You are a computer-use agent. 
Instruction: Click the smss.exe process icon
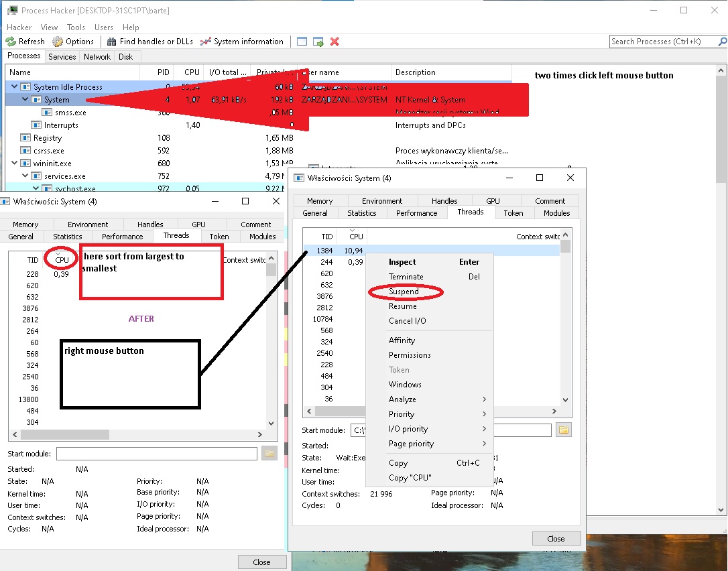click(x=47, y=113)
